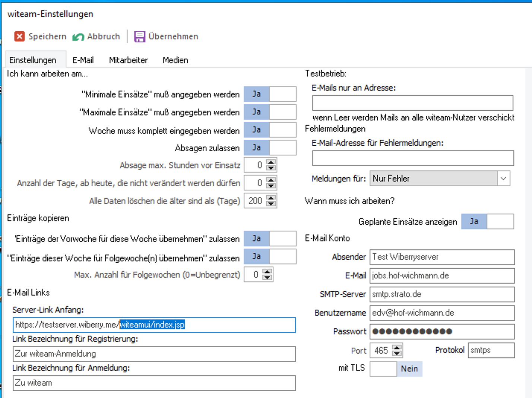Click the red X Speichern icon

pyautogui.click(x=19, y=37)
